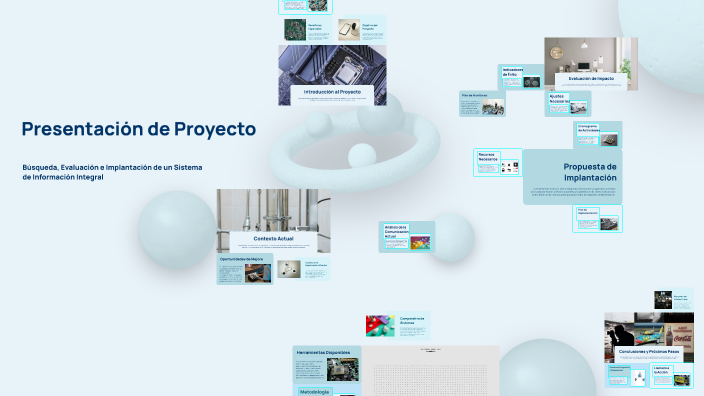
Task: Open the Contexto Actual topic
Action: 273,221
